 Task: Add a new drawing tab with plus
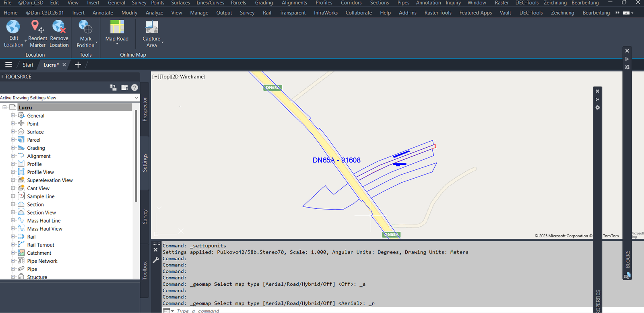(x=78, y=65)
